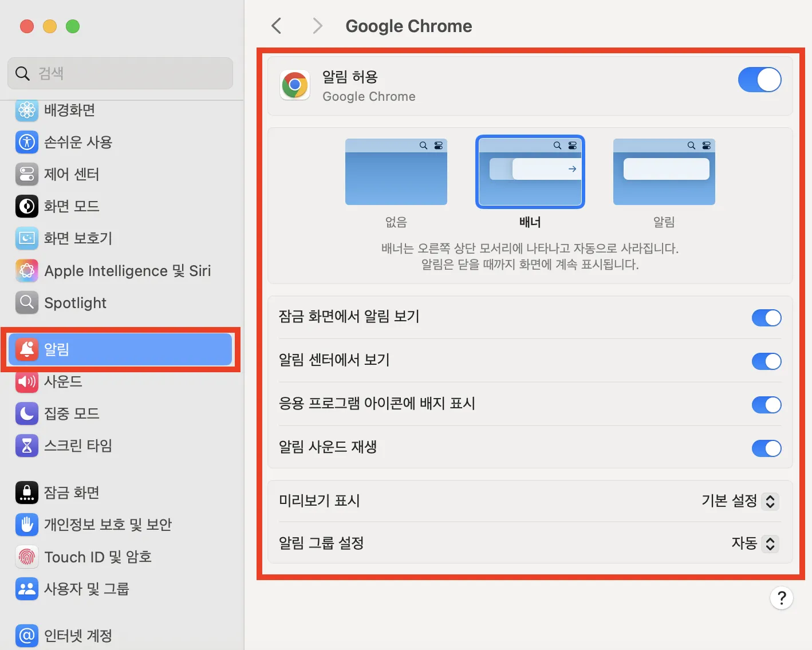The width and height of the screenshot is (812, 650).
Task: Click the 검색 search field
Action: [x=120, y=73]
